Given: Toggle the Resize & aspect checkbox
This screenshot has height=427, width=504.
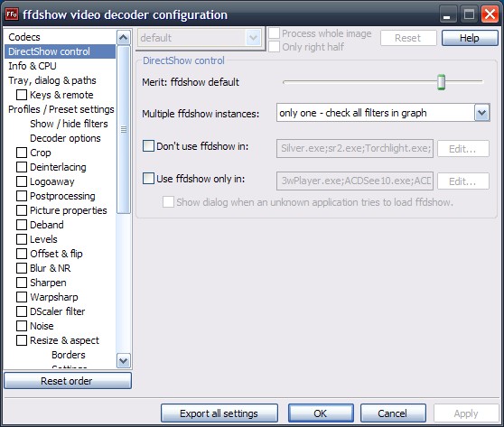Looking at the screenshot, I should click(22, 340).
